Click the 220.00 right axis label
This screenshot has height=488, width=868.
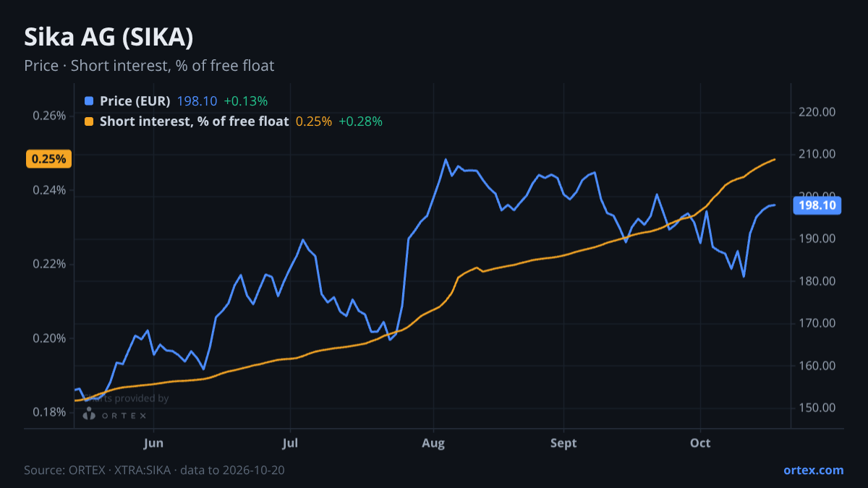819,112
